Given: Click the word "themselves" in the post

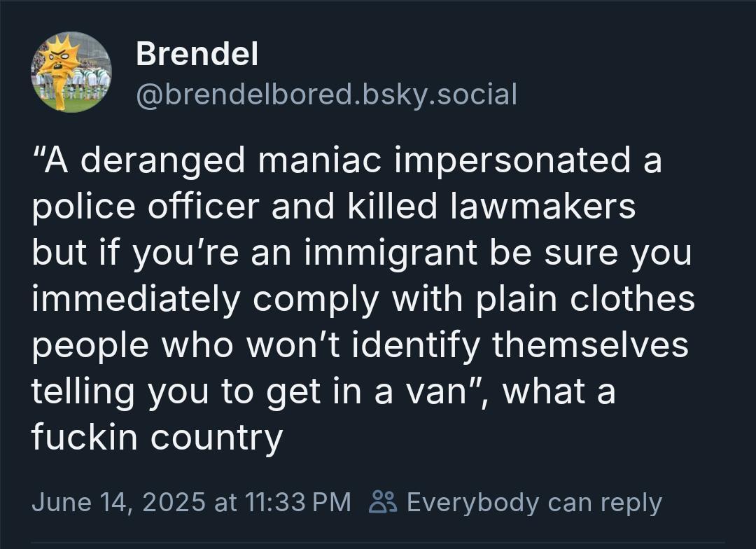Looking at the screenshot, I should [590, 346].
